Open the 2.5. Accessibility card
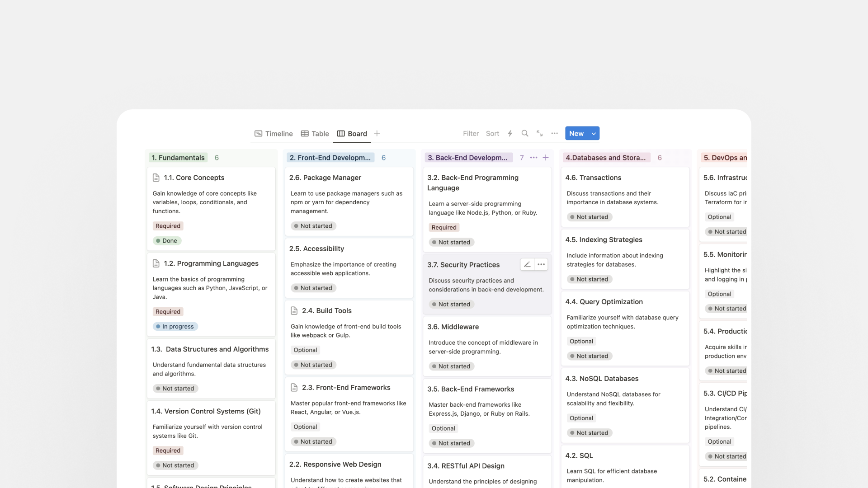Image resolution: width=868 pixels, height=488 pixels. [x=349, y=268]
